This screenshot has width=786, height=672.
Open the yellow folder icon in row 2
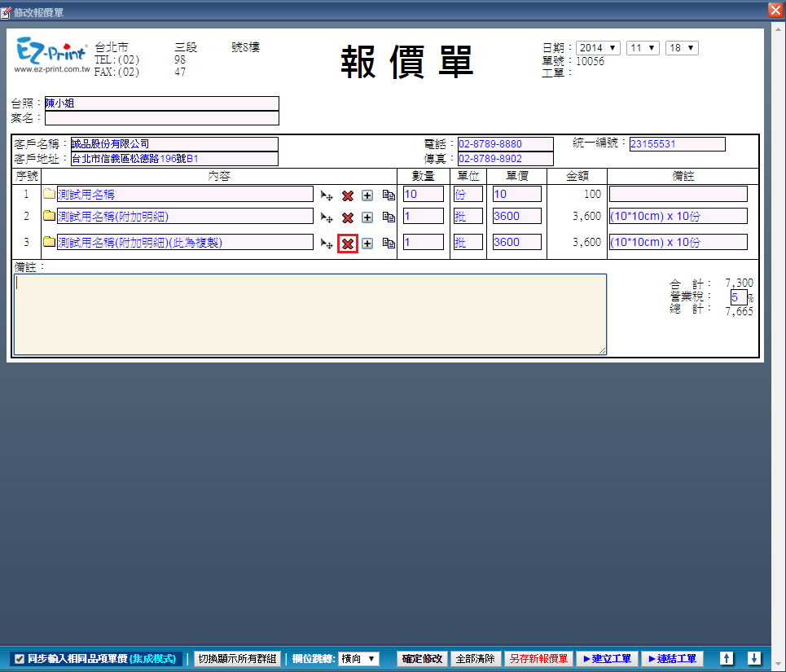[x=49, y=217]
